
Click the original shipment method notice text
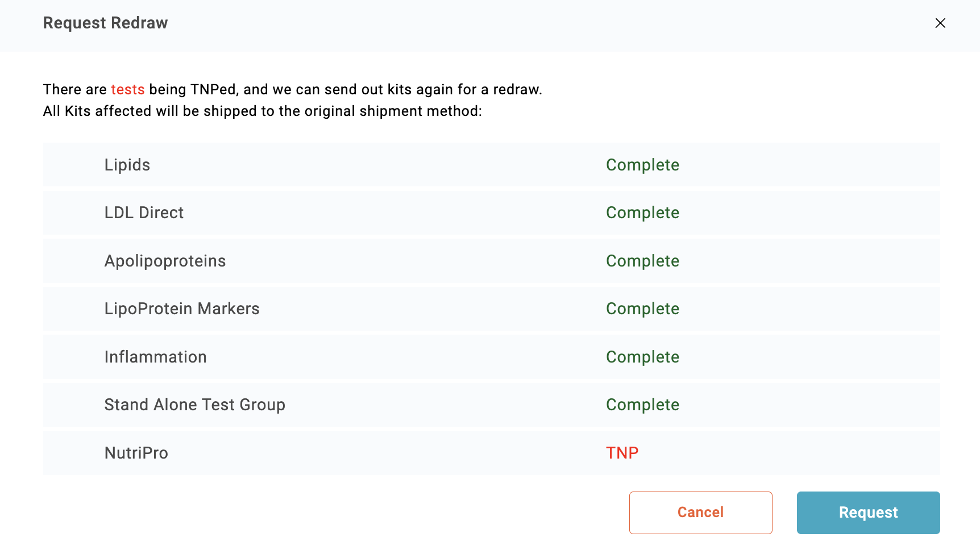click(262, 111)
